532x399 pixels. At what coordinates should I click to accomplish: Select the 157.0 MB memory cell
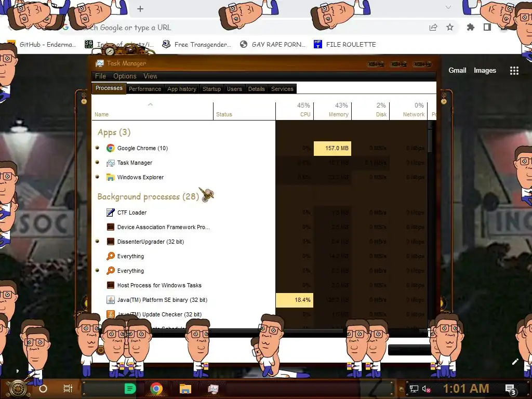332,148
